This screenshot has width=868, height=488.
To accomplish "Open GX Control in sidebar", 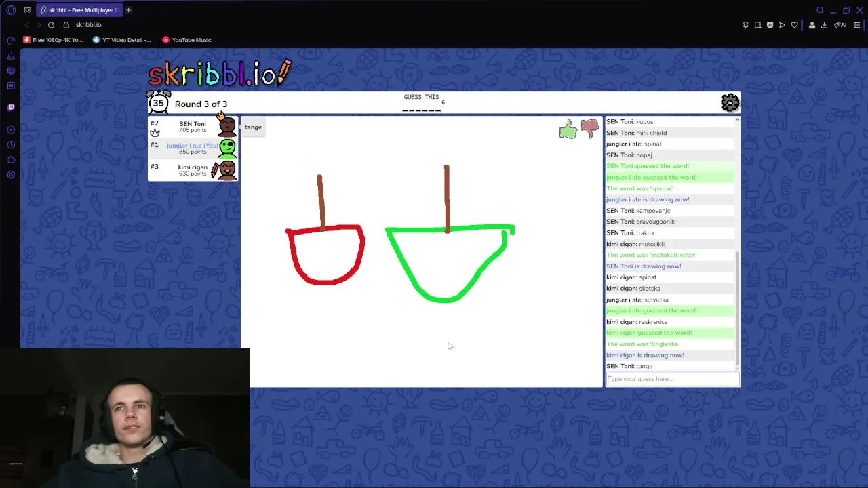I will (x=11, y=41).
